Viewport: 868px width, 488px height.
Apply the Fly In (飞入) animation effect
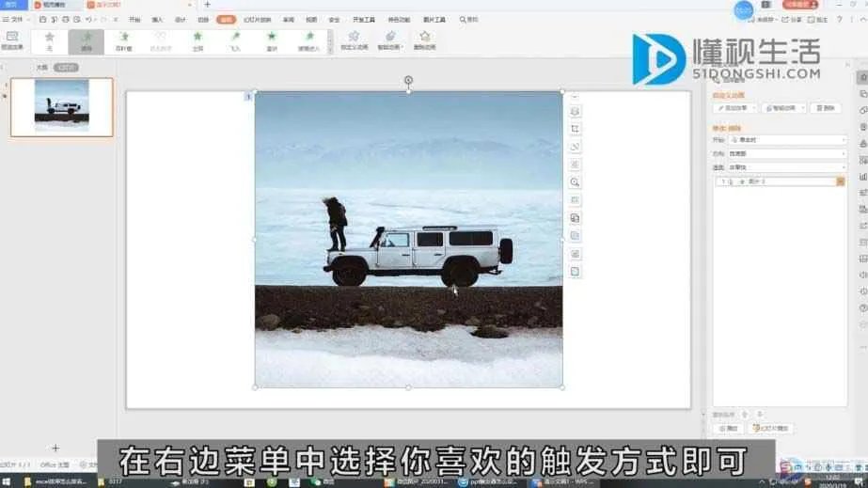tap(235, 40)
